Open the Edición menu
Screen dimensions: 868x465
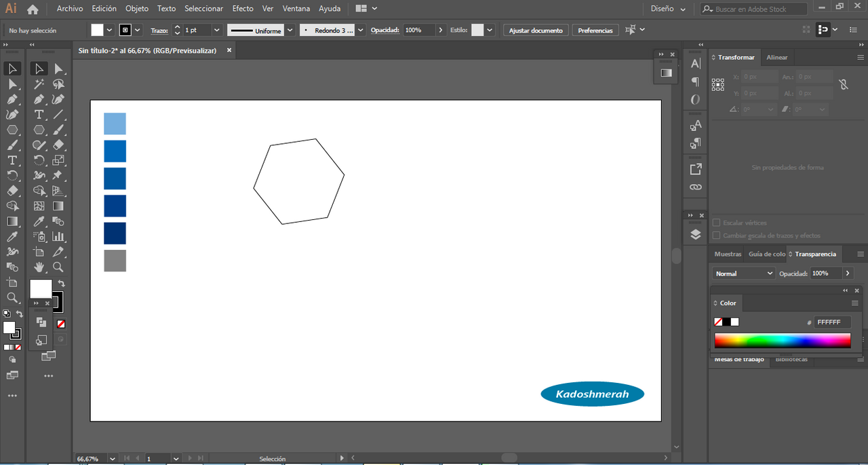[104, 9]
